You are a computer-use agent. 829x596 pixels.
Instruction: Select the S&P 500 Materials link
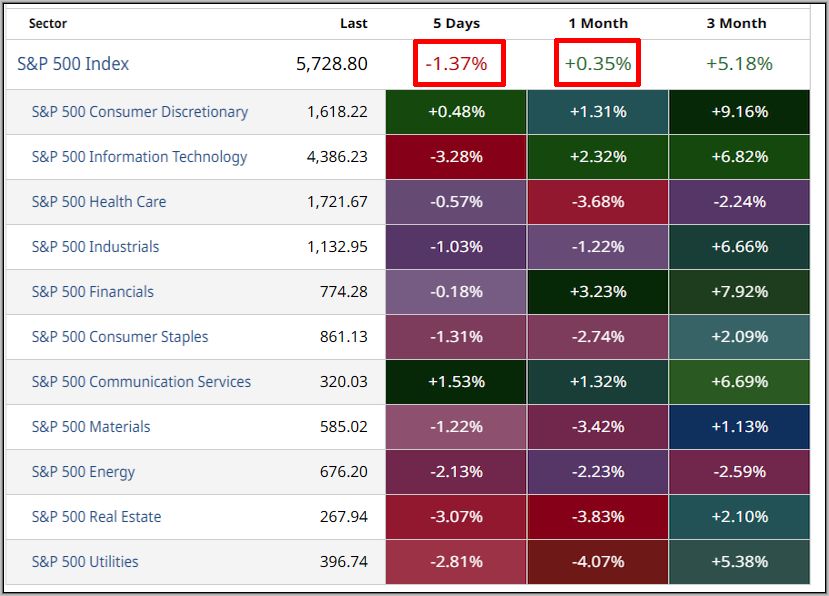pyautogui.click(x=91, y=427)
